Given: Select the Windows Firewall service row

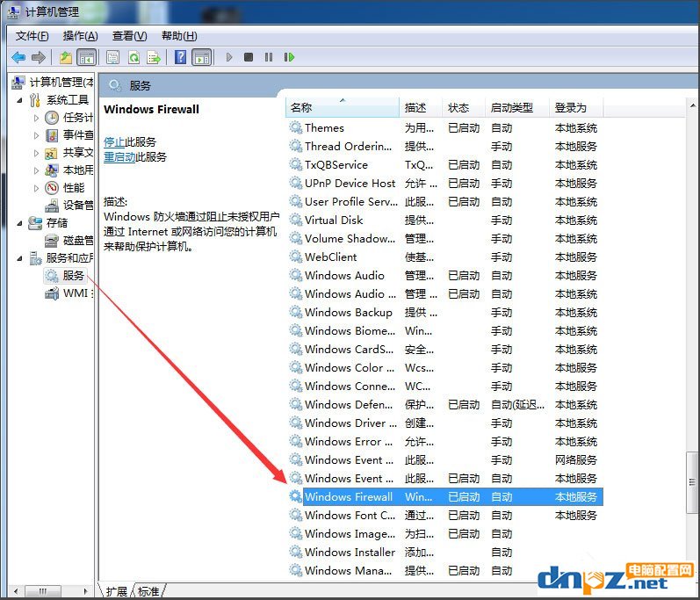Looking at the screenshot, I should click(x=444, y=497).
